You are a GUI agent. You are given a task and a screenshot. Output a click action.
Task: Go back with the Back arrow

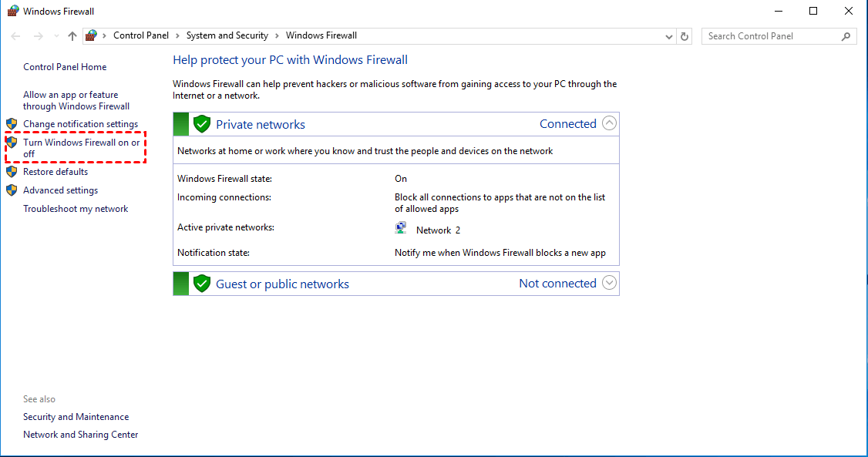pyautogui.click(x=15, y=36)
